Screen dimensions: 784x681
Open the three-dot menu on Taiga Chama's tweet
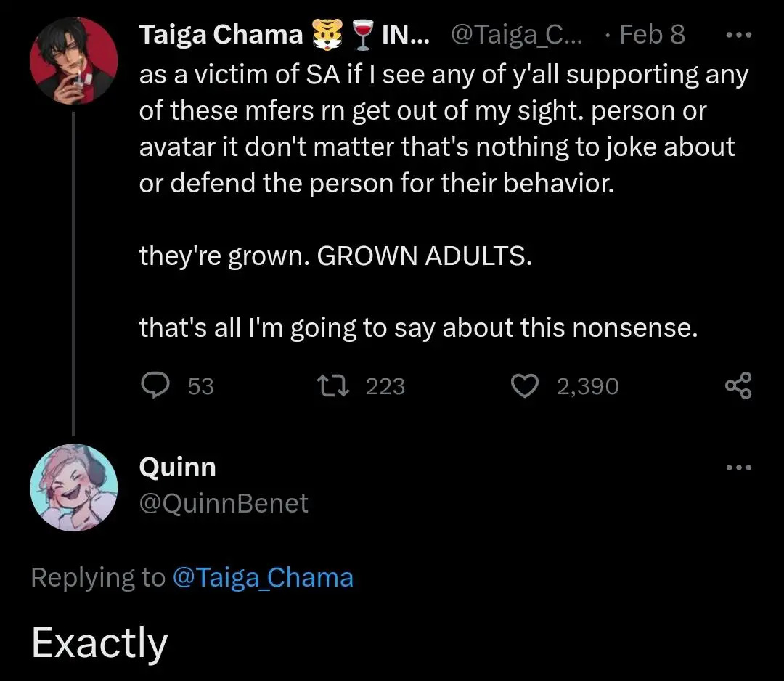[x=738, y=35]
